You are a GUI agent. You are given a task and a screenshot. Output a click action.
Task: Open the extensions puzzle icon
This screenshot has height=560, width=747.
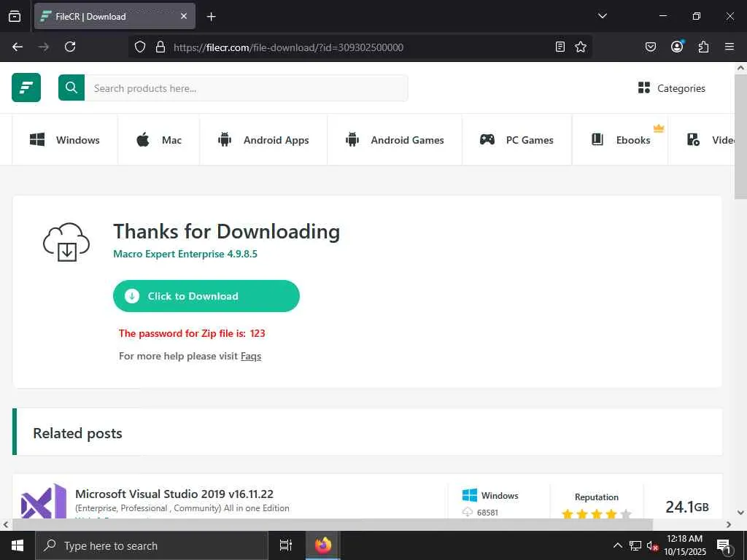tap(703, 47)
